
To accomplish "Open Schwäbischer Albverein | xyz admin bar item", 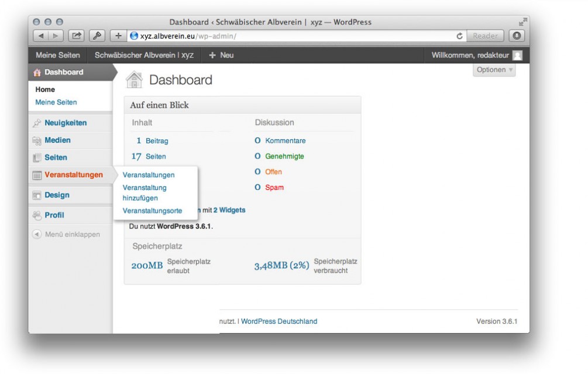I will [x=144, y=55].
